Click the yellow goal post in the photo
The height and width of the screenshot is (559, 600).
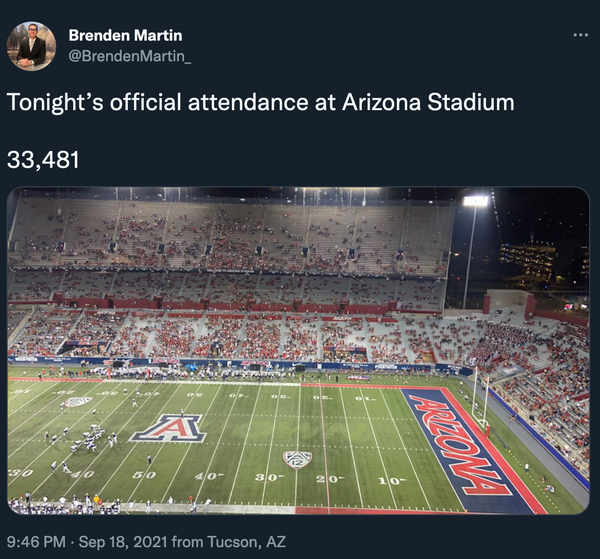[x=482, y=400]
